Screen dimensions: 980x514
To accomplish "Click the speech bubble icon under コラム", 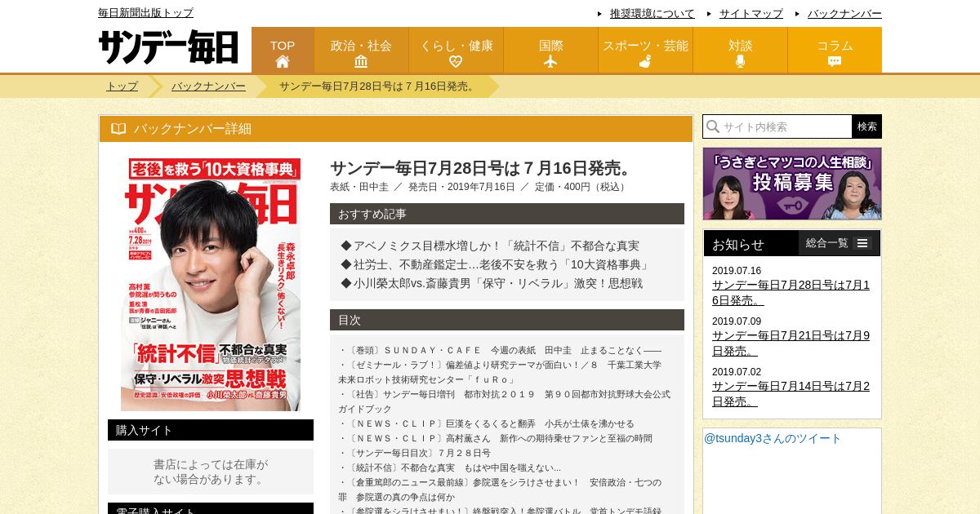I will pos(835,61).
